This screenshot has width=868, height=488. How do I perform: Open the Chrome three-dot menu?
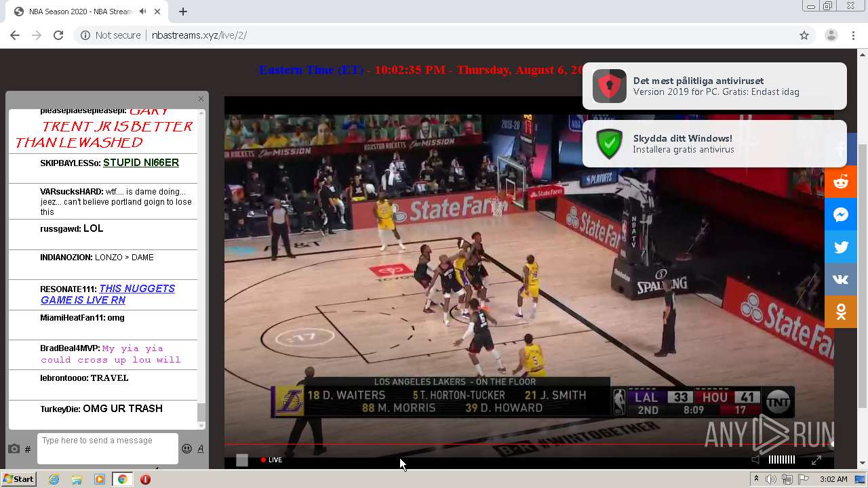coord(853,35)
